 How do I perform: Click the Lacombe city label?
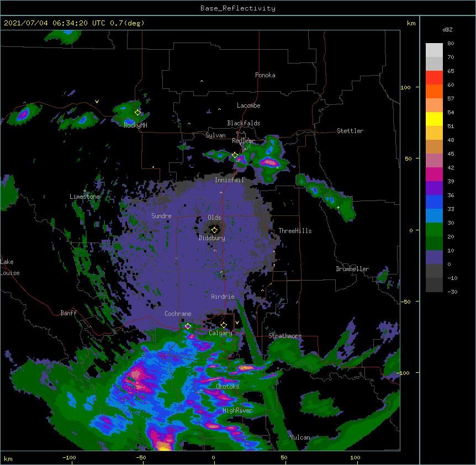pyautogui.click(x=248, y=105)
